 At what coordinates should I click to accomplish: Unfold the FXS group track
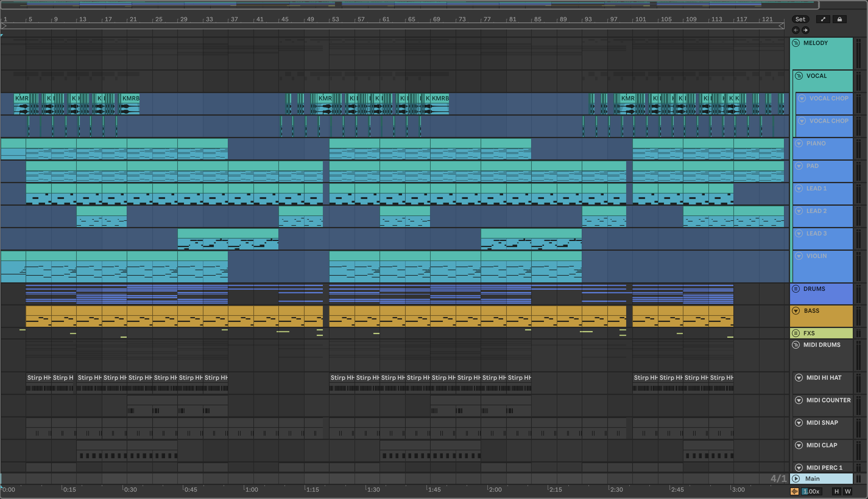pyautogui.click(x=796, y=333)
